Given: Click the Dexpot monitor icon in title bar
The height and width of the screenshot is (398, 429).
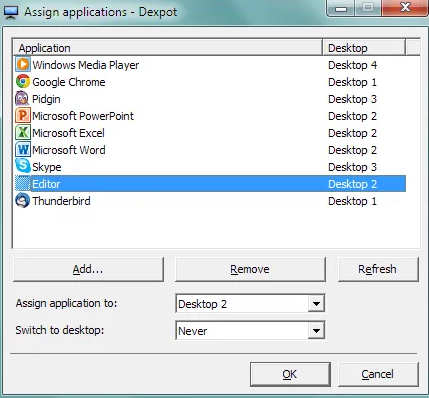Looking at the screenshot, I should (10, 12).
